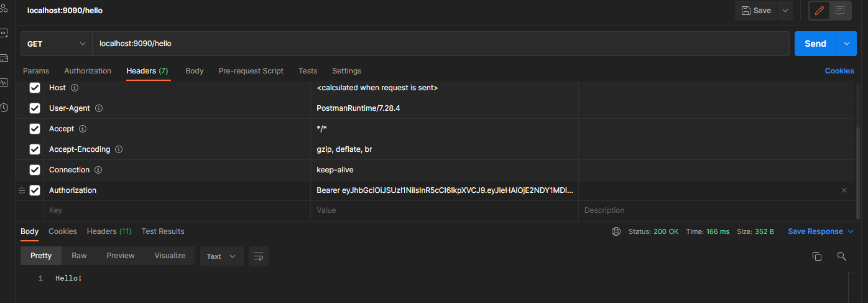Click the pencil edit icon near Save
This screenshot has width=868, height=303.
coord(819,11)
